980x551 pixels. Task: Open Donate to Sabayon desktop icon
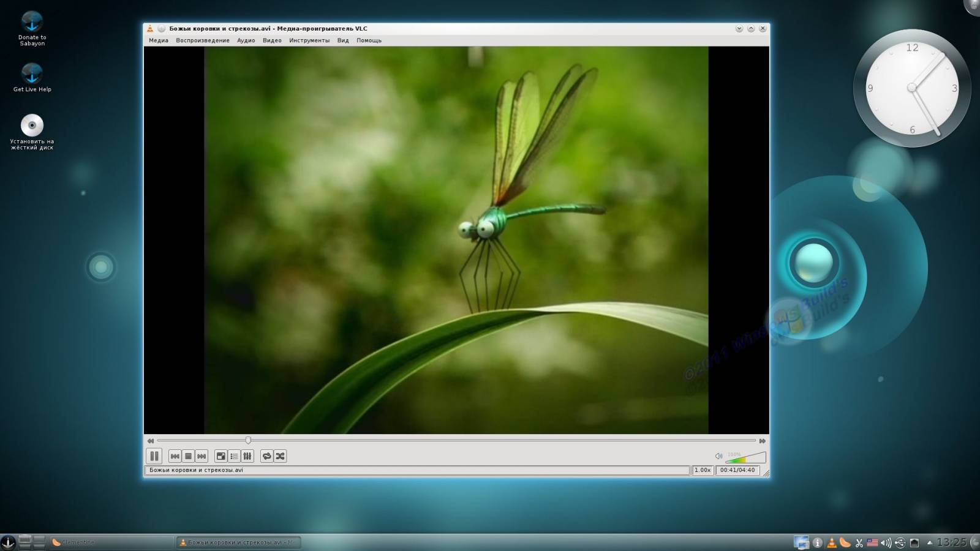click(x=32, y=28)
